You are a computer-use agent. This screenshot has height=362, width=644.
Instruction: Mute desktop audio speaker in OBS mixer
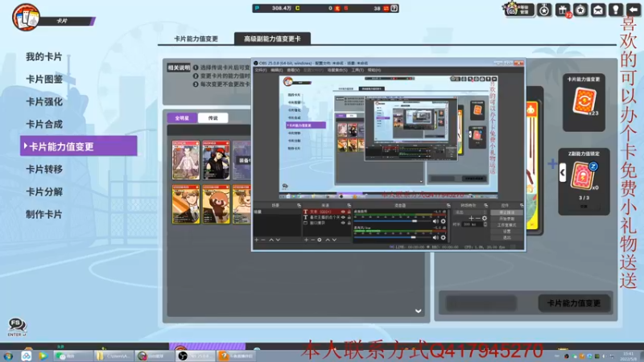436,221
